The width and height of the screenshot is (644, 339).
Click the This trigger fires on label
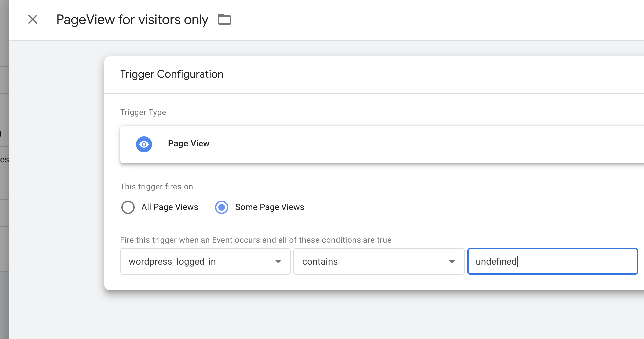(156, 187)
